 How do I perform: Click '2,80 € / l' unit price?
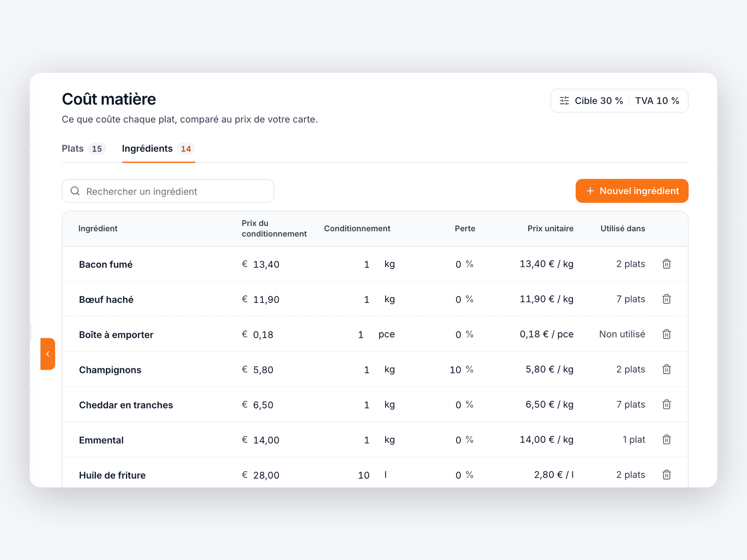pos(554,475)
